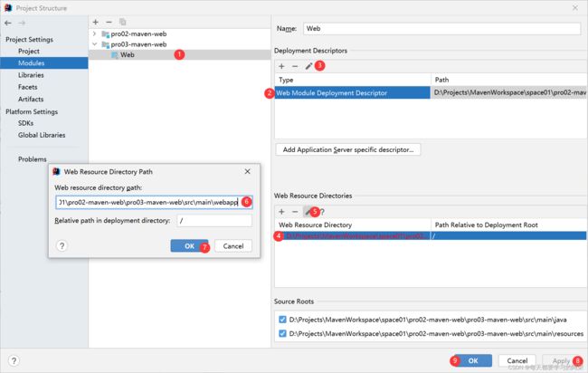This screenshot has height=373, width=588.
Task: Add a new module with plus icon
Action: click(x=96, y=22)
